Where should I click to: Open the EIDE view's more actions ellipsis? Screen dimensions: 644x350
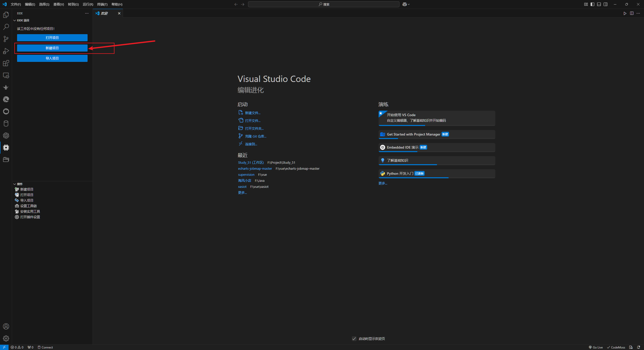click(87, 13)
